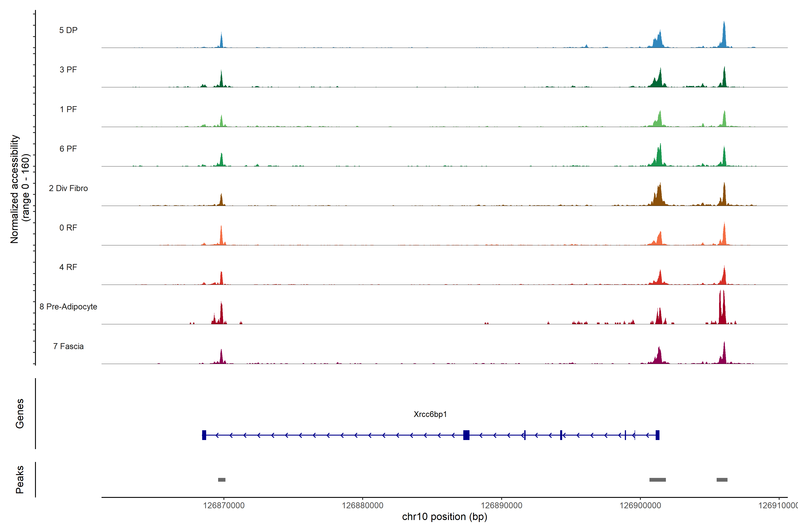Click the leftmost gray peak bar
The image size is (798, 532).
(221, 480)
